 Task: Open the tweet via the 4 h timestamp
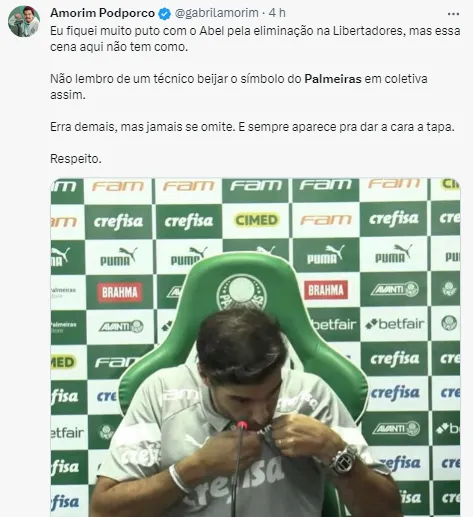[277, 13]
